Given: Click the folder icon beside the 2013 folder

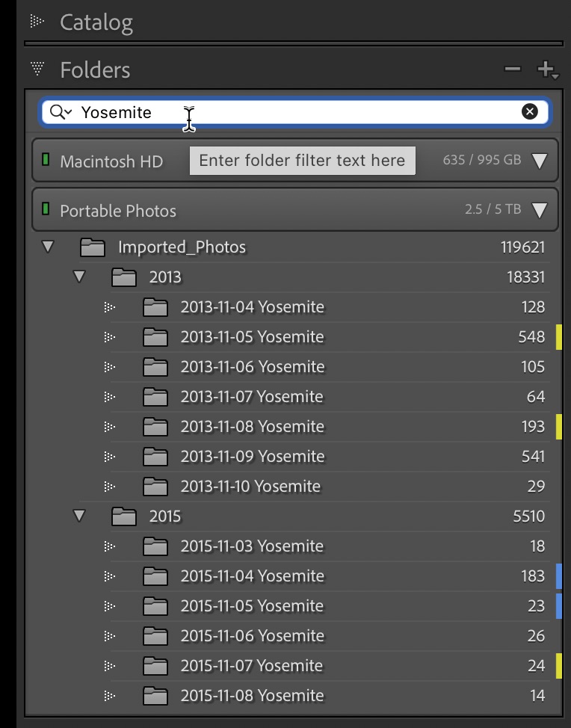Looking at the screenshot, I should point(124,277).
